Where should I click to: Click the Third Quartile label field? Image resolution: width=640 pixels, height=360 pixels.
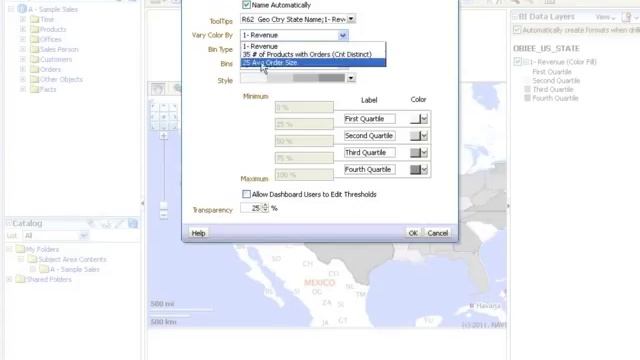369,153
